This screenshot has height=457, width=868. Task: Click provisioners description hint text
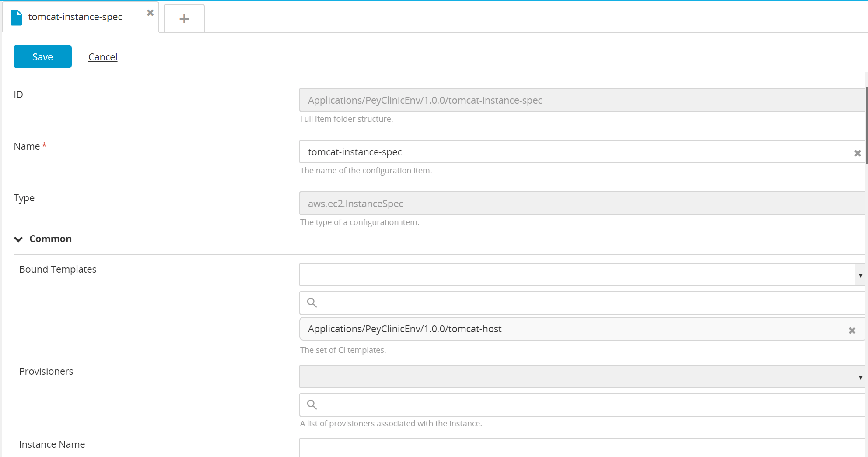point(391,424)
